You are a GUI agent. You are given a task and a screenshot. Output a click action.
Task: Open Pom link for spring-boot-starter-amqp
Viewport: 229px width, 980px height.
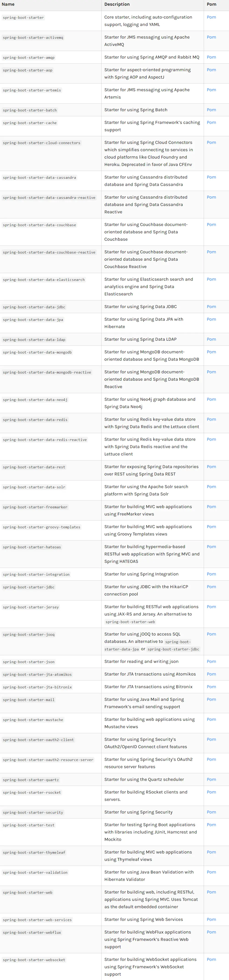(x=211, y=57)
